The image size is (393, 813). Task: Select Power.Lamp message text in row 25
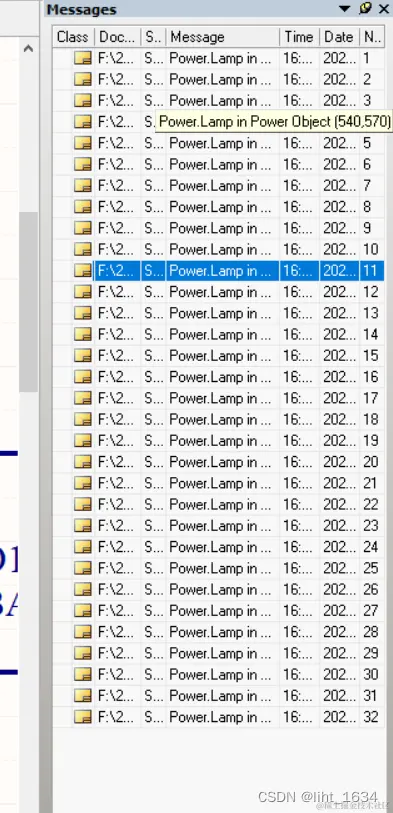tap(220, 569)
